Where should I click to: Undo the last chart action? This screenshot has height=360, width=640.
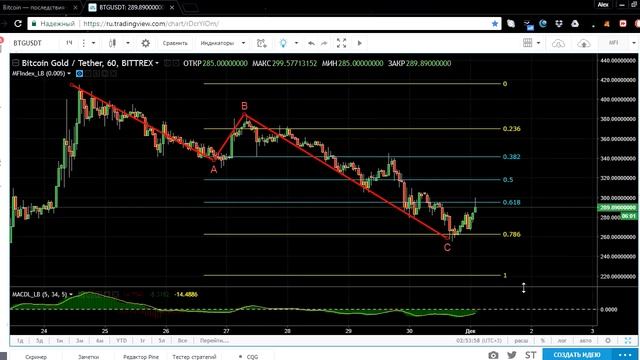(311, 43)
